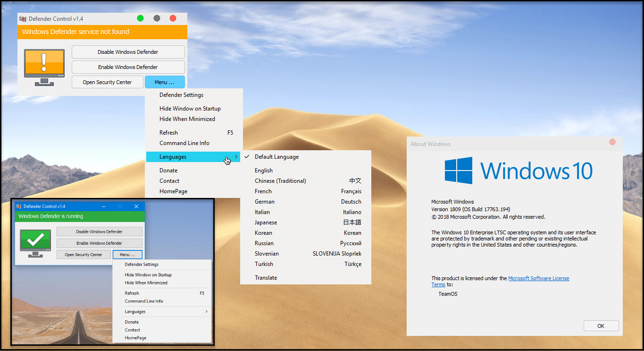This screenshot has width=644, height=351.
Task: Open HomePage from the inset menu
Action: click(162, 338)
